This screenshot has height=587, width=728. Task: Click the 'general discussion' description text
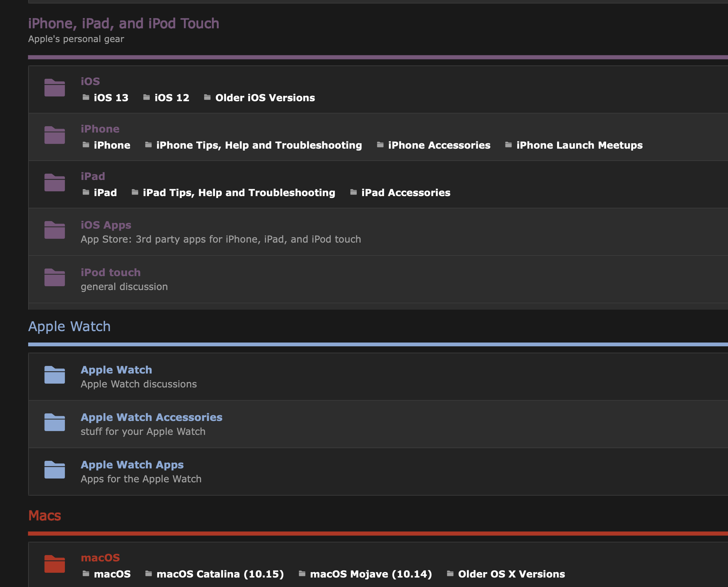pyautogui.click(x=124, y=287)
